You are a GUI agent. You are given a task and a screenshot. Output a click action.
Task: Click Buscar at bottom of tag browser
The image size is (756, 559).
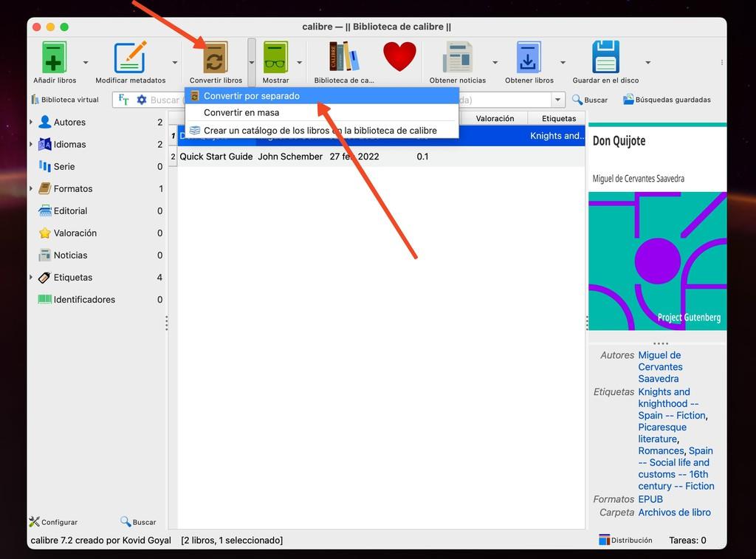click(138, 522)
